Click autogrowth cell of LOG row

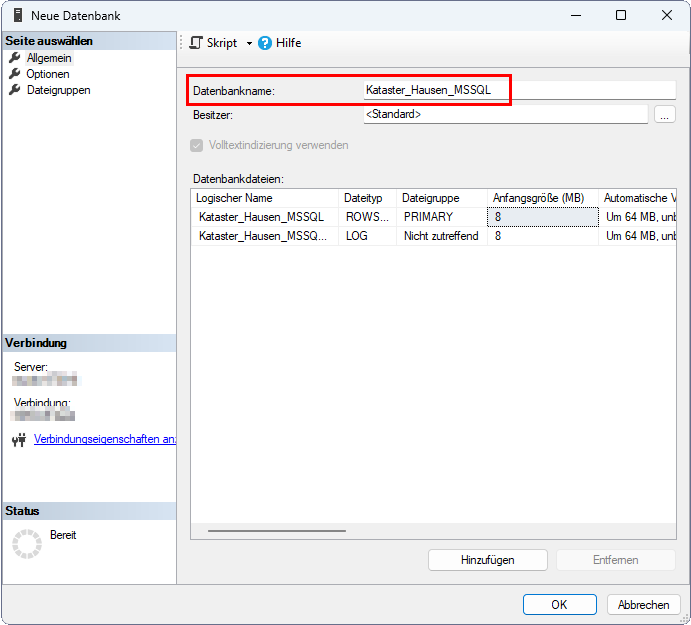[637, 236]
